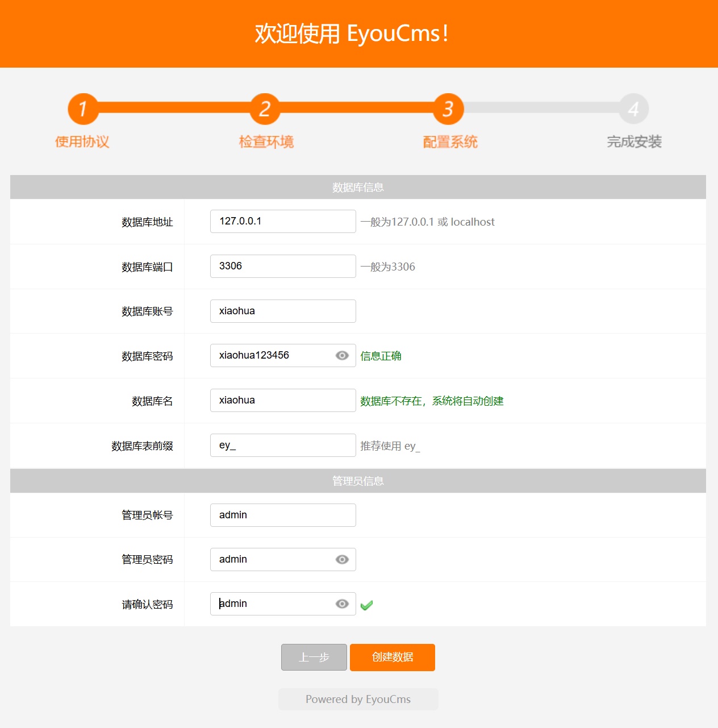Click step 2 circle icon 检查环境
718x728 pixels.
tap(265, 109)
